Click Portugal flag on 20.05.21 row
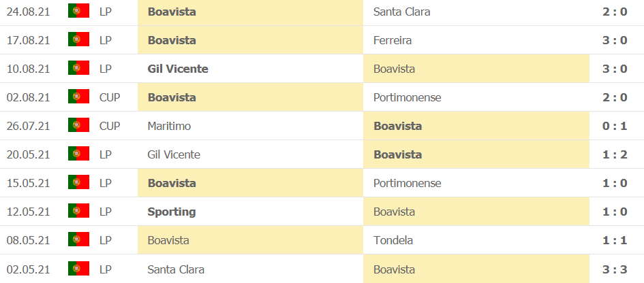 (79, 154)
